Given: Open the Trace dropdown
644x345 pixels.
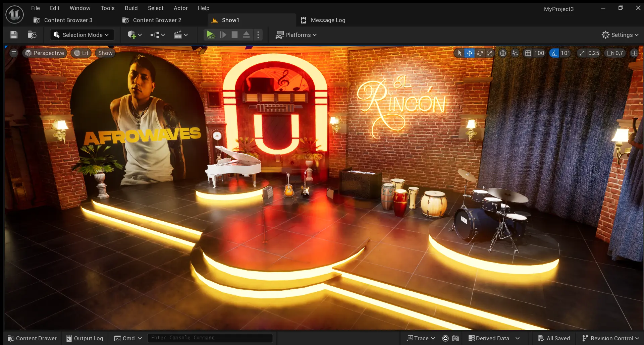Looking at the screenshot, I should click(x=421, y=338).
